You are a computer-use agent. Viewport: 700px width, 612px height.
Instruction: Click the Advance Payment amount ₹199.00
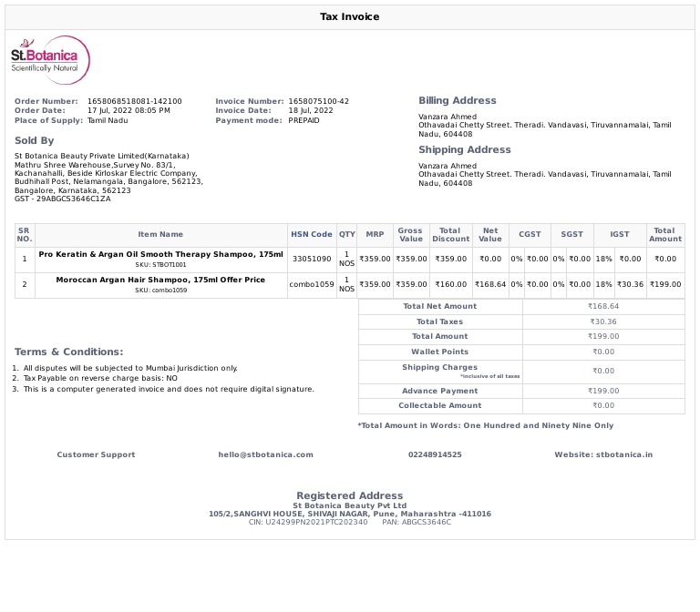(x=602, y=391)
